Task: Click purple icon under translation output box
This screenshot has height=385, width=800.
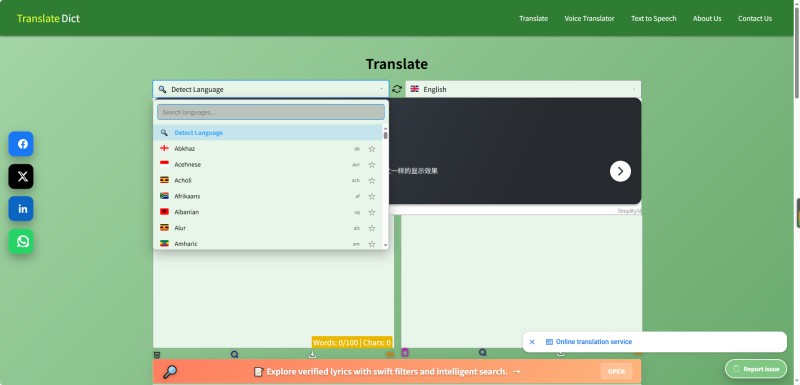Action: (405, 352)
